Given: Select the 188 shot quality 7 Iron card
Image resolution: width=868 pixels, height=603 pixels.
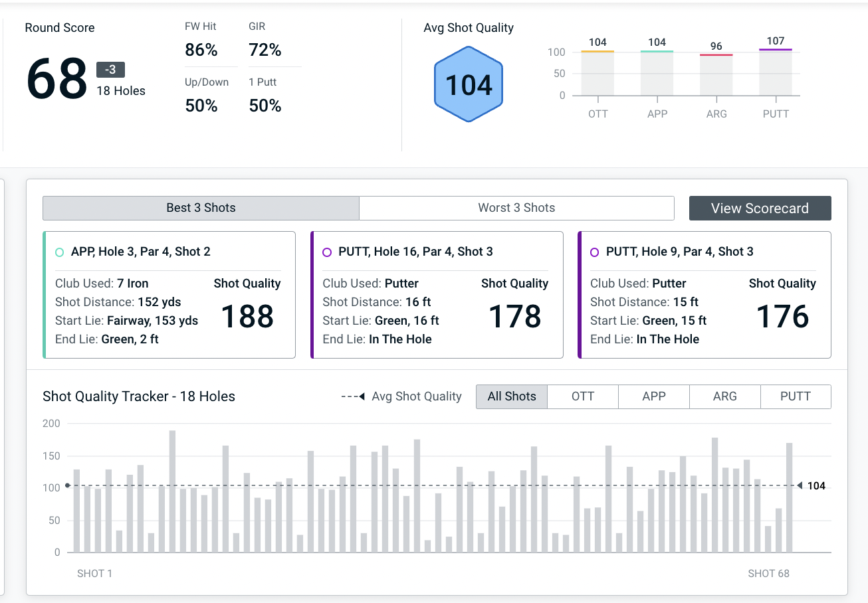Looking at the screenshot, I should (x=169, y=295).
